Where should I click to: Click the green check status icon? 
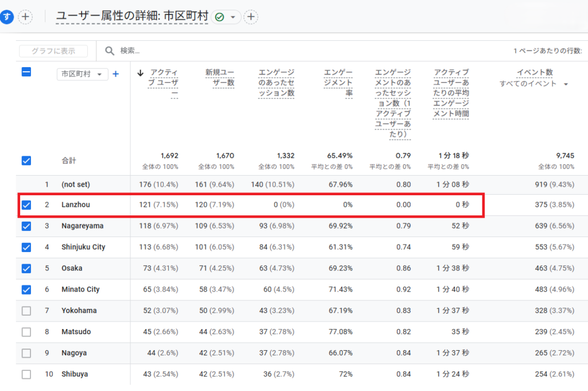click(219, 17)
